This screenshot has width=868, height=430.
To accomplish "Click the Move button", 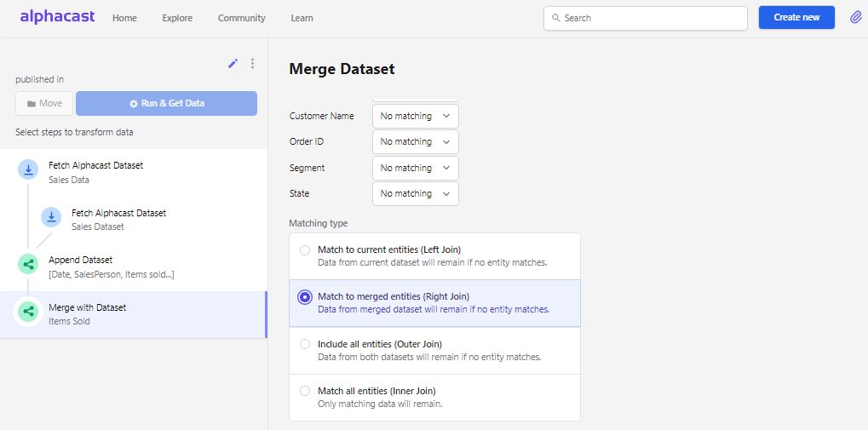I will (x=44, y=104).
